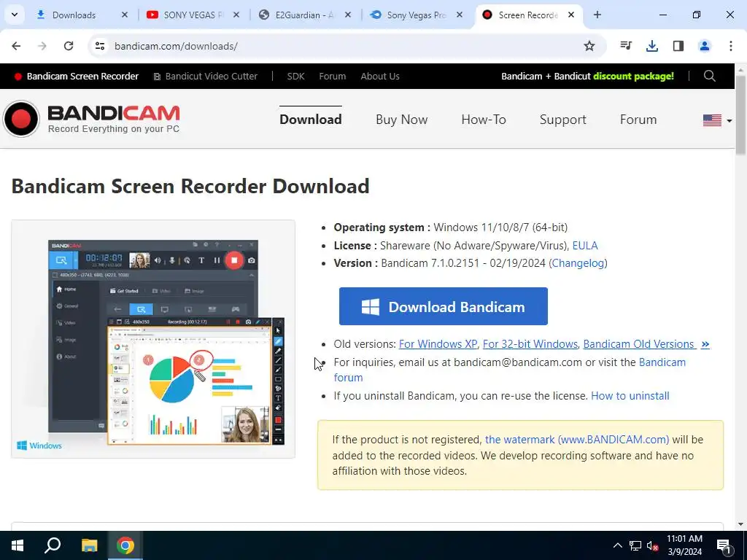Close the Screen Recorder tab
The width and height of the screenshot is (747, 560).
(x=570, y=15)
